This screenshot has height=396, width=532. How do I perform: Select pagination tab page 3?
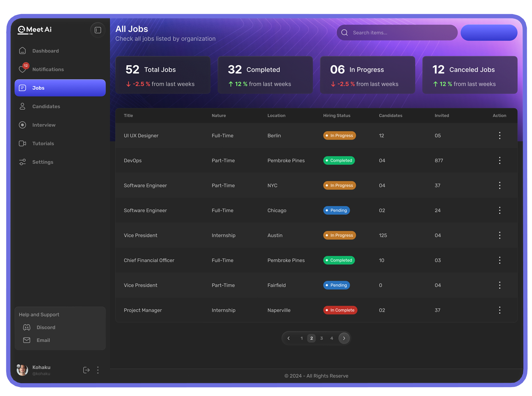[x=321, y=338]
